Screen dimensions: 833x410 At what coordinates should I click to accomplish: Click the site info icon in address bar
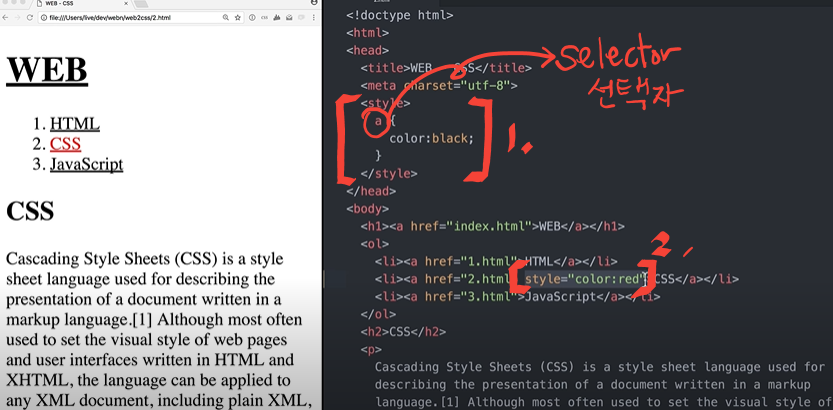click(44, 18)
